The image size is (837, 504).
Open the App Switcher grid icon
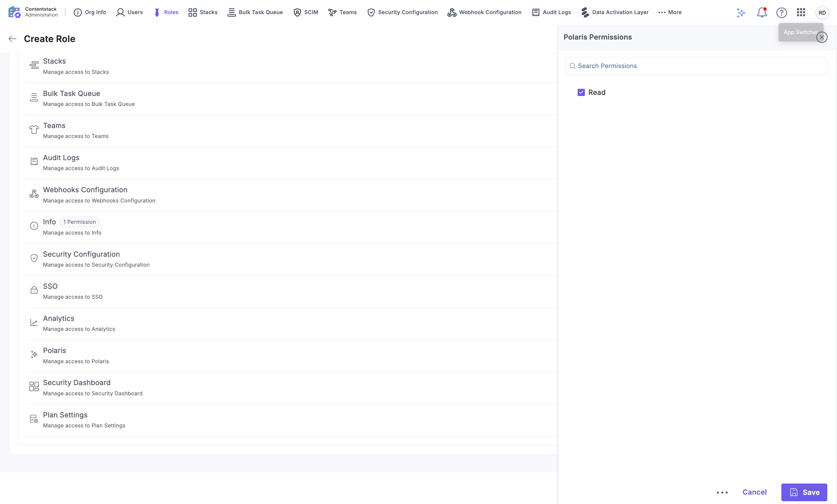801,12
